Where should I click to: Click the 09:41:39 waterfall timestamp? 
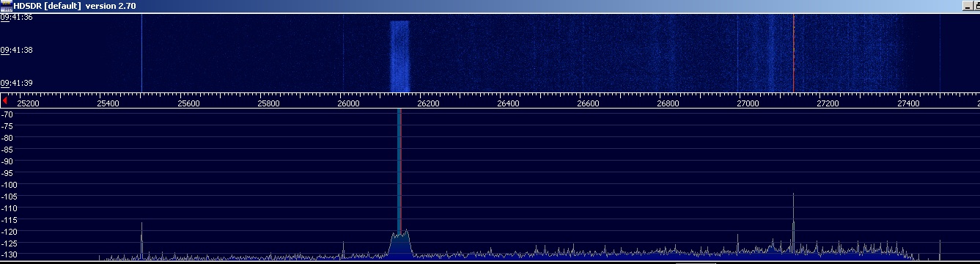tap(16, 83)
